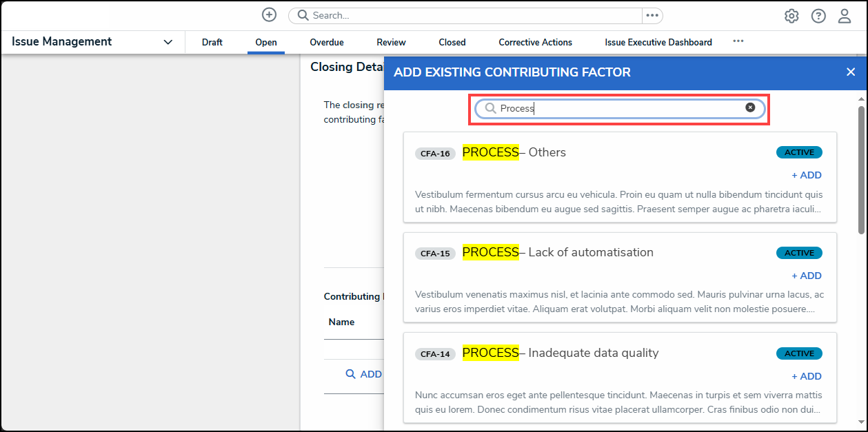Open the user profile icon

pos(845,15)
